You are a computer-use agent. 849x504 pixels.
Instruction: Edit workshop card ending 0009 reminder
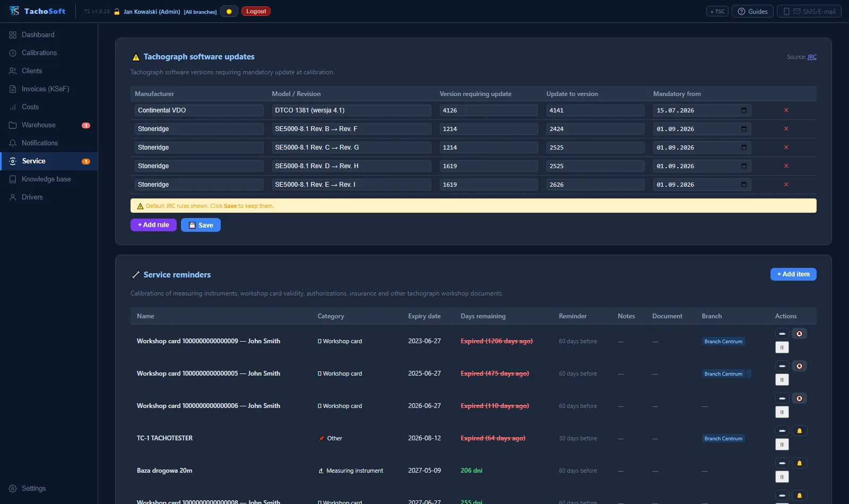pyautogui.click(x=782, y=334)
